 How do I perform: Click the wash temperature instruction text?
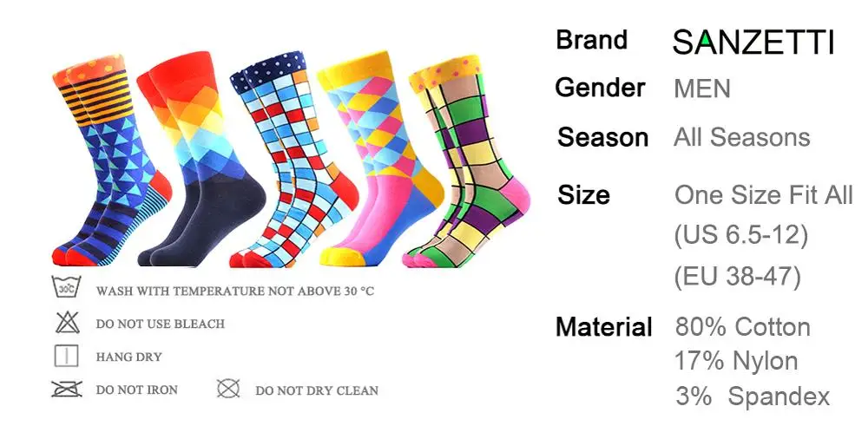[235, 291]
